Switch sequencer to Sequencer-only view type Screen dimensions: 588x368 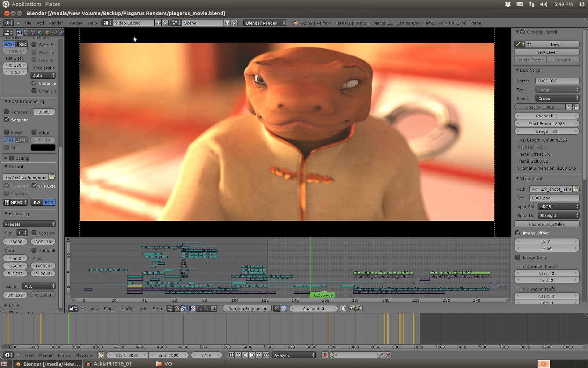click(170, 308)
